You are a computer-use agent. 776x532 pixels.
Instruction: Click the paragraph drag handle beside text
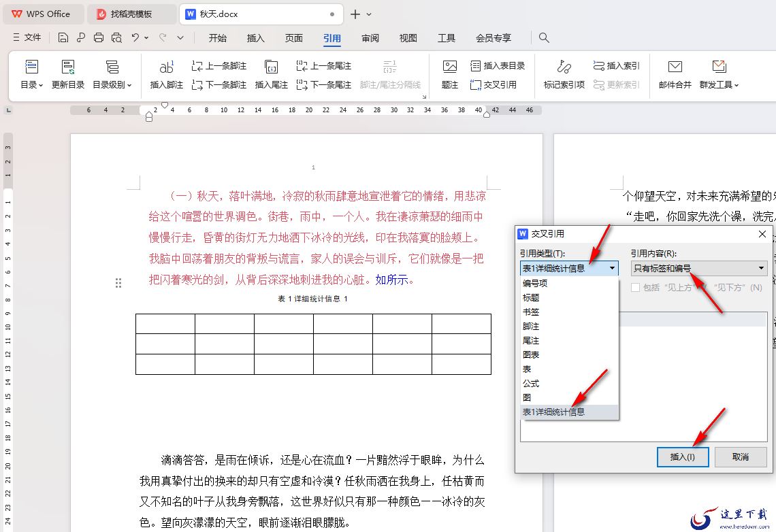(118, 283)
